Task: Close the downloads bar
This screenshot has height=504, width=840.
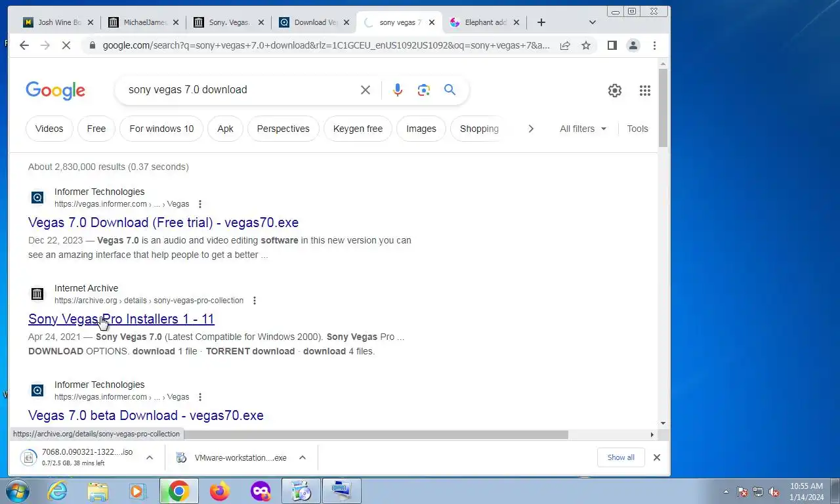Action: click(656, 457)
